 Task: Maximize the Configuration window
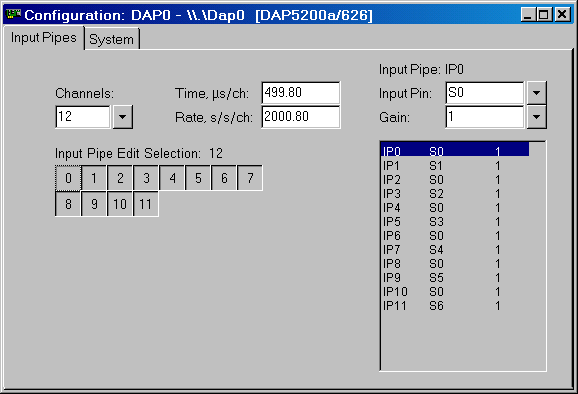[544, 15]
